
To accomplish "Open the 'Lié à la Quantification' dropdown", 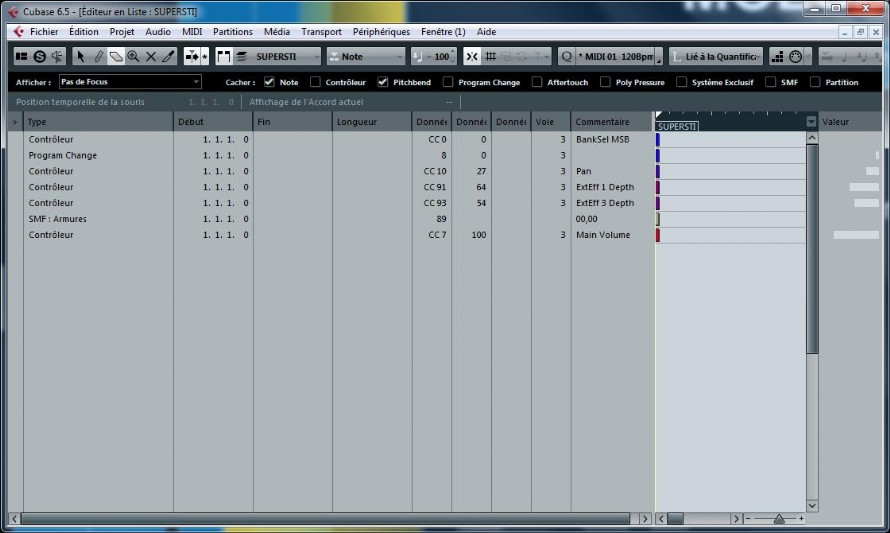I will pos(716,56).
